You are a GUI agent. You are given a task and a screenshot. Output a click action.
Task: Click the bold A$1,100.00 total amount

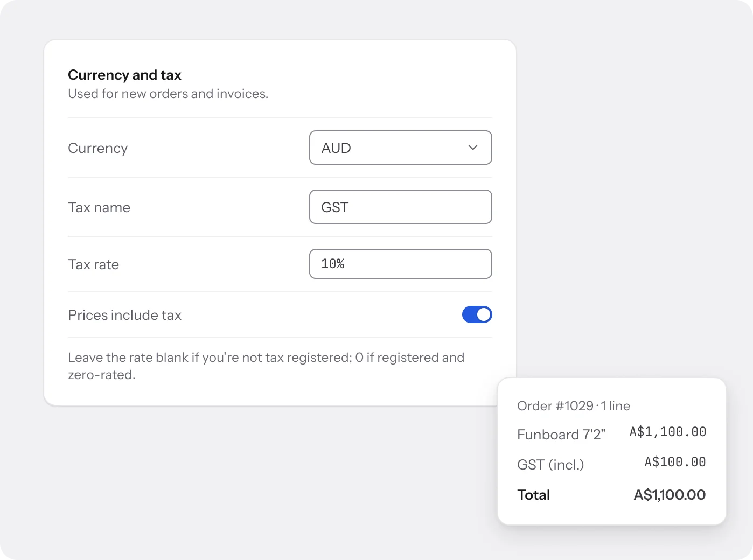(670, 495)
